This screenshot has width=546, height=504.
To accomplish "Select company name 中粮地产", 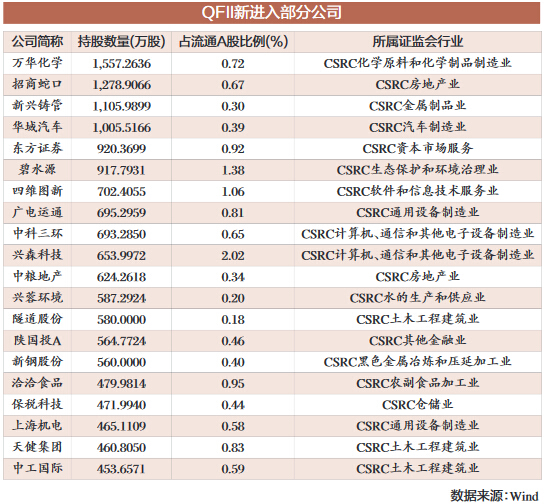I will (37, 276).
